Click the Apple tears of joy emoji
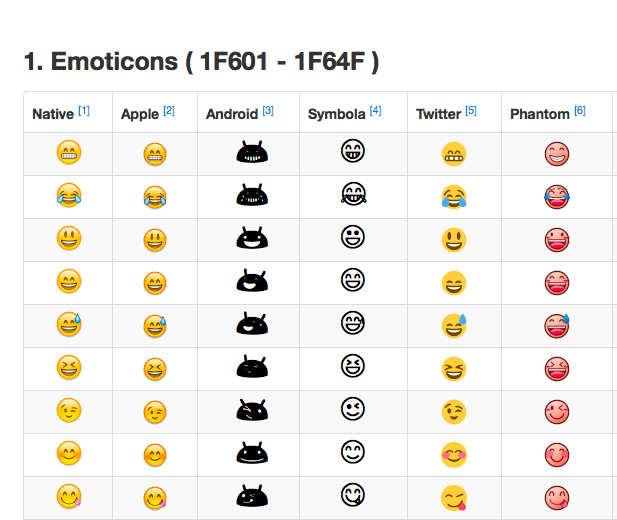 click(x=155, y=197)
